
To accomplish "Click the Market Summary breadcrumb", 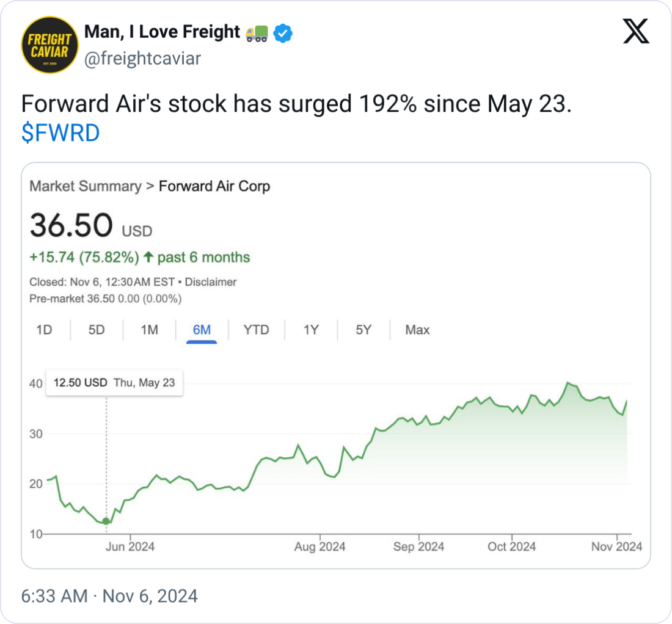I will (85, 186).
